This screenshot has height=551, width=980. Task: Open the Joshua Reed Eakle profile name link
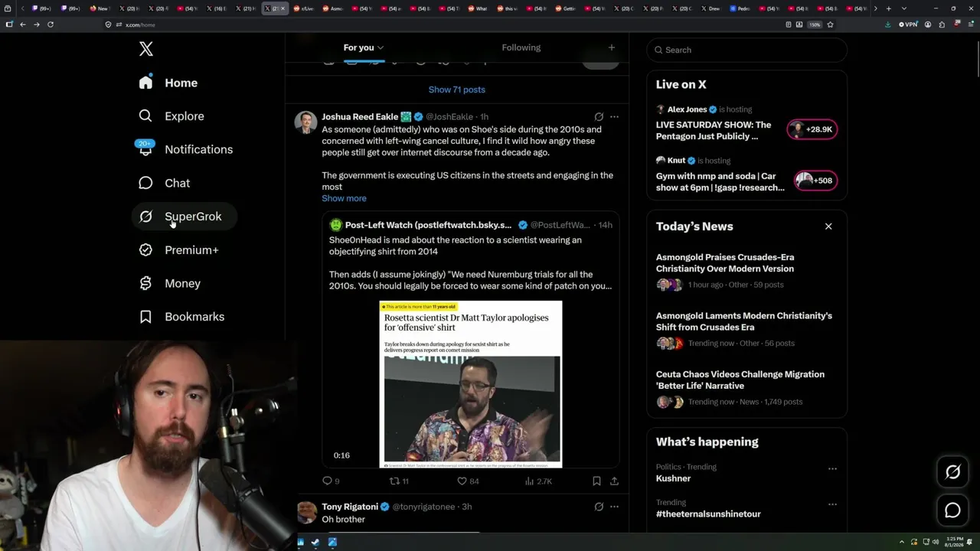(x=360, y=117)
